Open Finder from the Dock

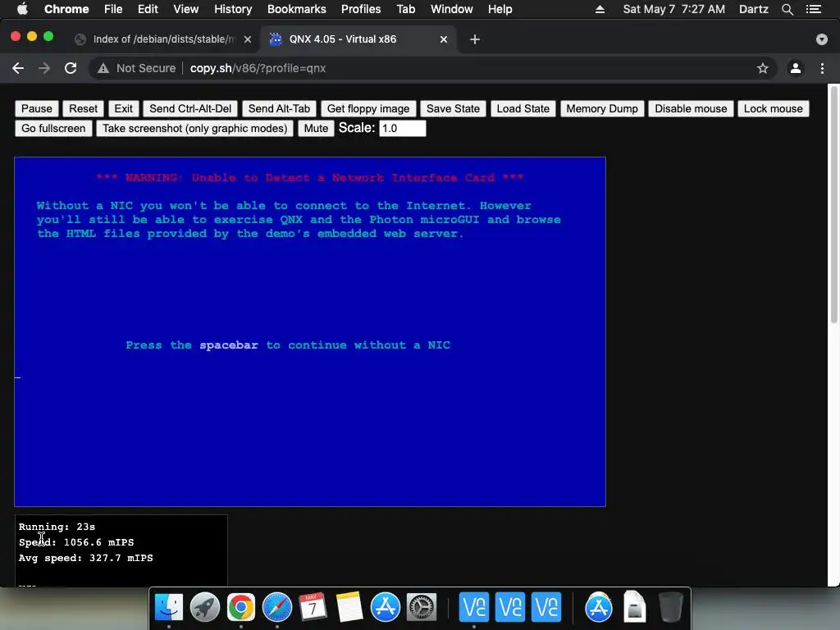point(169,607)
